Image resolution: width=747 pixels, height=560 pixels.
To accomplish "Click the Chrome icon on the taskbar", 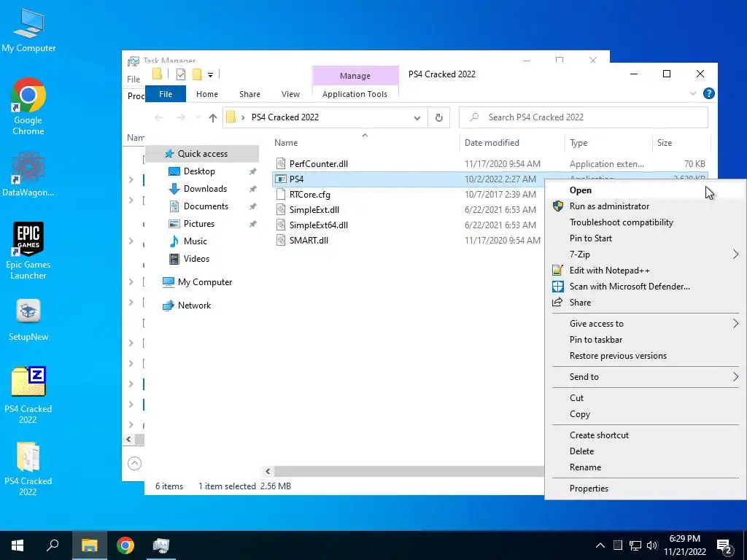I will [x=125, y=545].
